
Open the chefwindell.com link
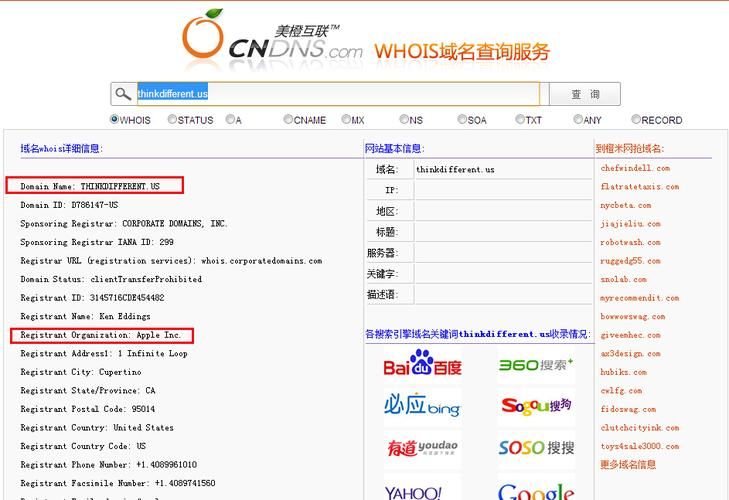coord(635,168)
